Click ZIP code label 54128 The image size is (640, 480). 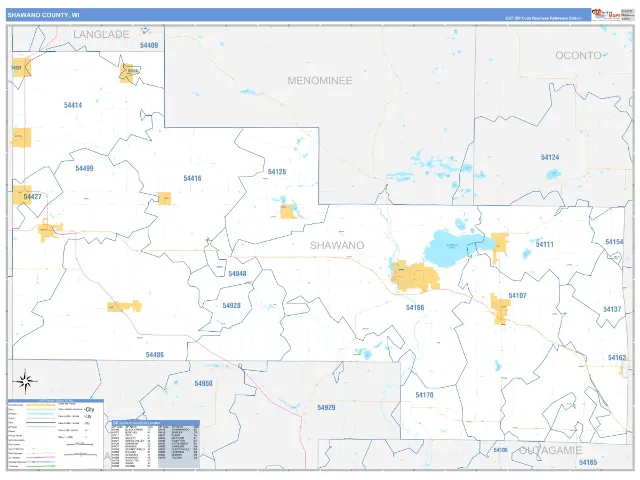point(277,172)
